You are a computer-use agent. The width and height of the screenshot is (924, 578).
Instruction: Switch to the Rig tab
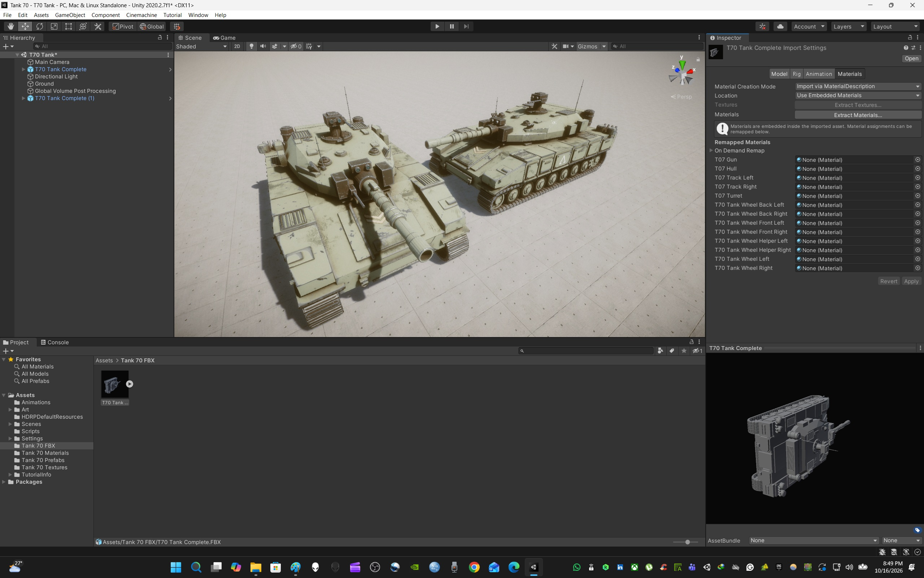pos(797,74)
